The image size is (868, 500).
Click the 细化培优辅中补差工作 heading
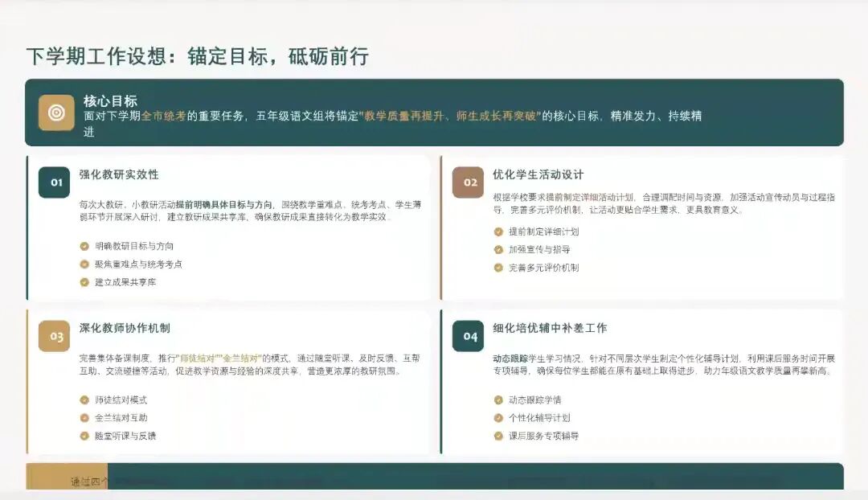[x=550, y=328]
